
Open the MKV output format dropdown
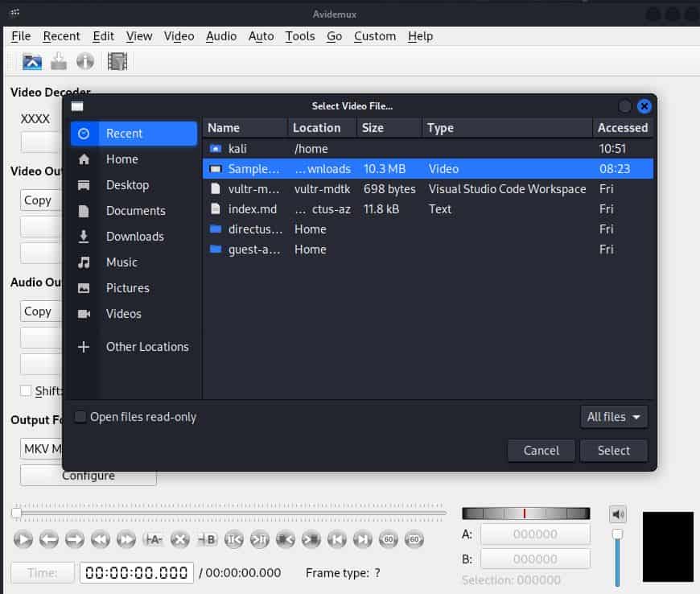point(36,449)
